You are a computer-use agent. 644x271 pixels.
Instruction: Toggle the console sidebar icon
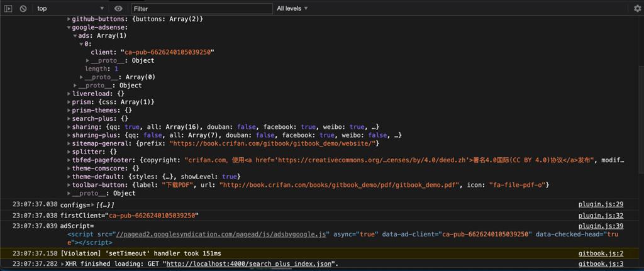click(x=8, y=8)
